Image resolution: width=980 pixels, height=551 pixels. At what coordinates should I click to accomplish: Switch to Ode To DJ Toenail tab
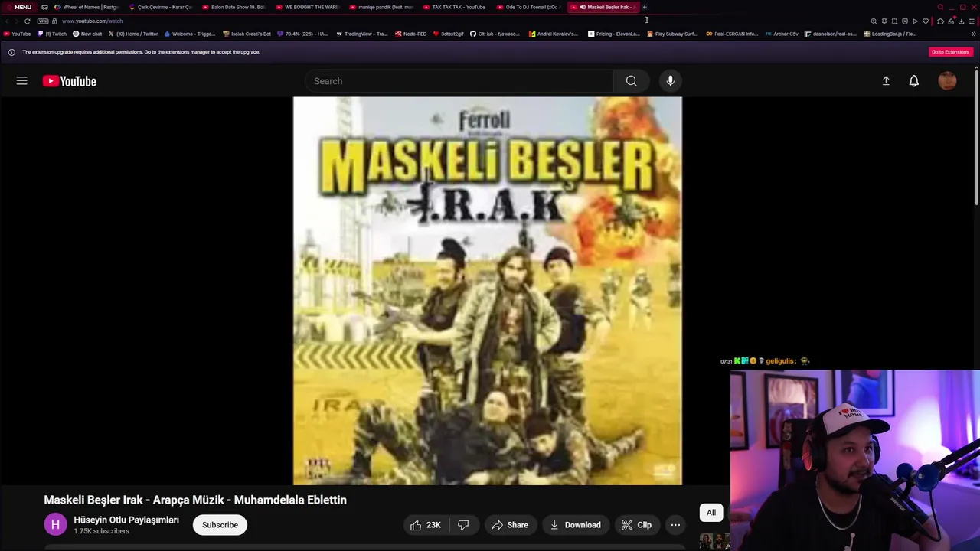[528, 7]
